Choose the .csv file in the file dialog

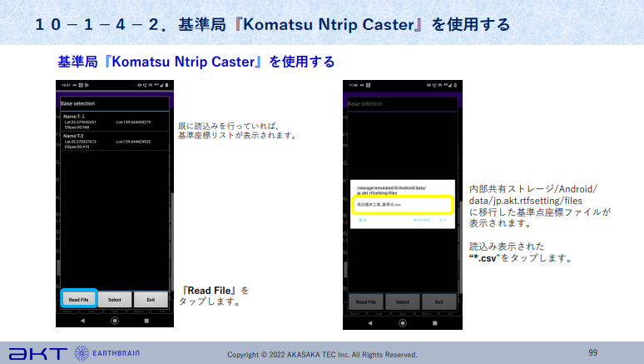pyautogui.click(x=403, y=205)
